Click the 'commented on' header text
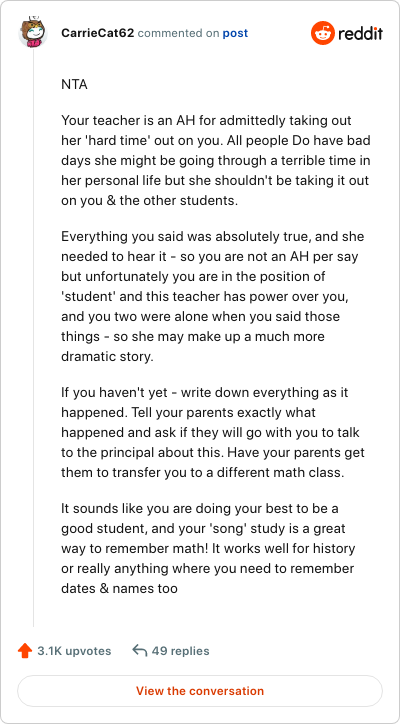 (178, 33)
